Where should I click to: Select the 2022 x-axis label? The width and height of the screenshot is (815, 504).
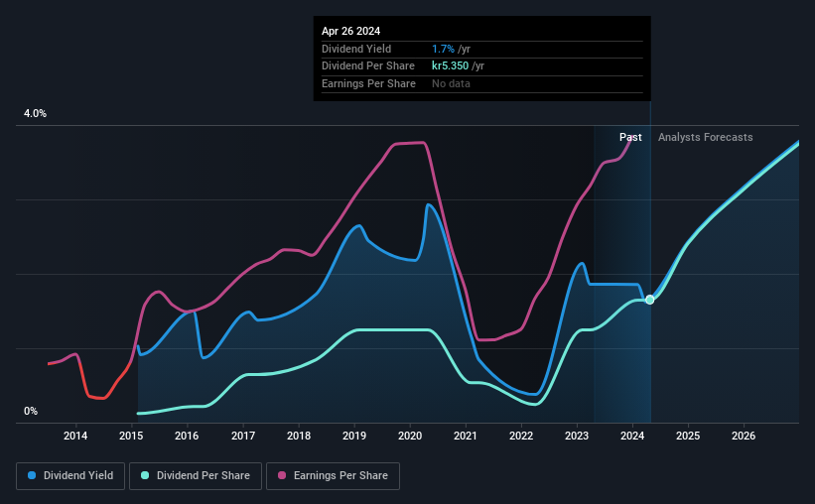pyautogui.click(x=521, y=436)
